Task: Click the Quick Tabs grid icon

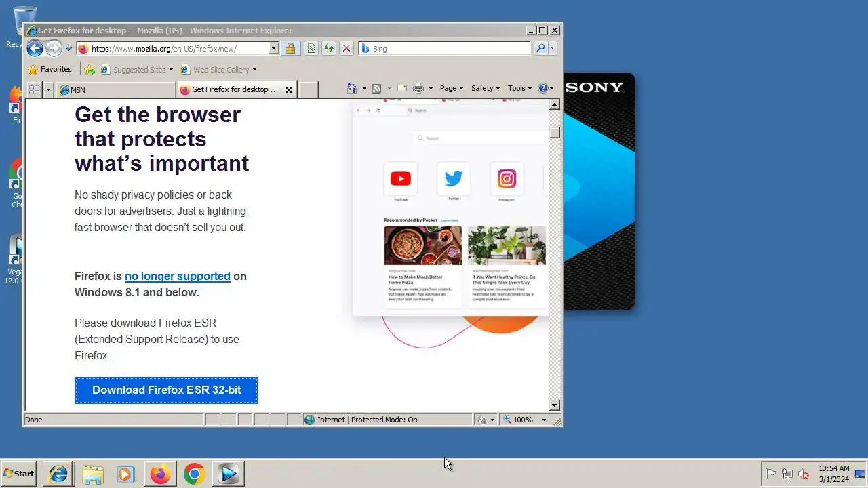Action: pos(34,89)
